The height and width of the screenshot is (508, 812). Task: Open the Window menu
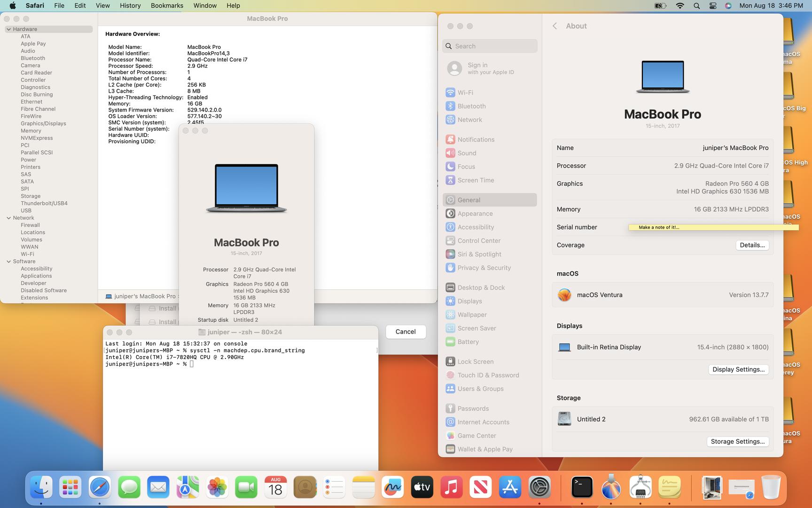(205, 6)
